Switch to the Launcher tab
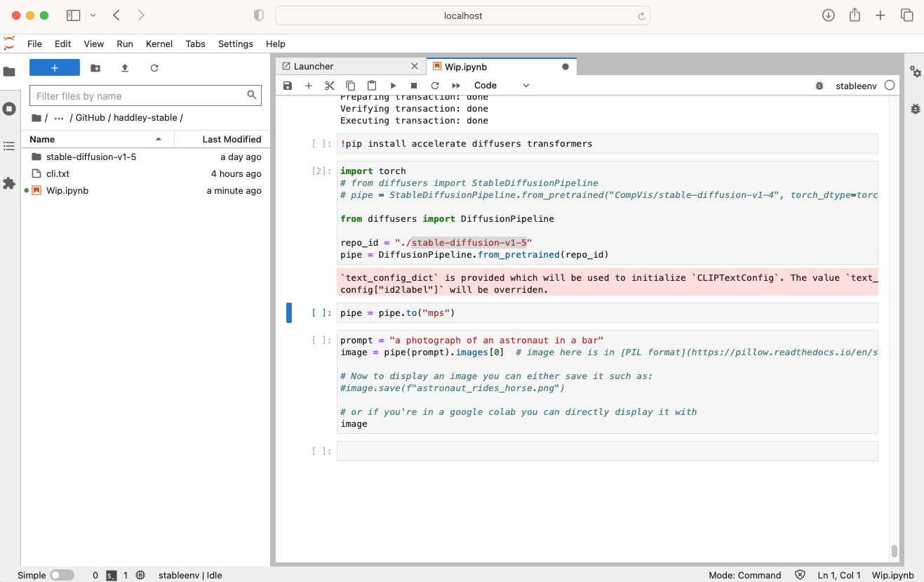 [314, 66]
